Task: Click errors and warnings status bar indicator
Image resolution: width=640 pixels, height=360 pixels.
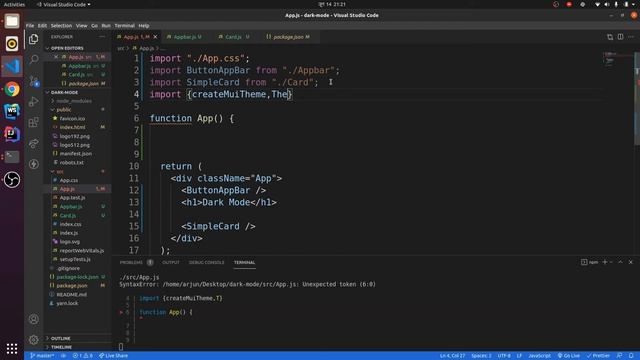Action: point(82,356)
